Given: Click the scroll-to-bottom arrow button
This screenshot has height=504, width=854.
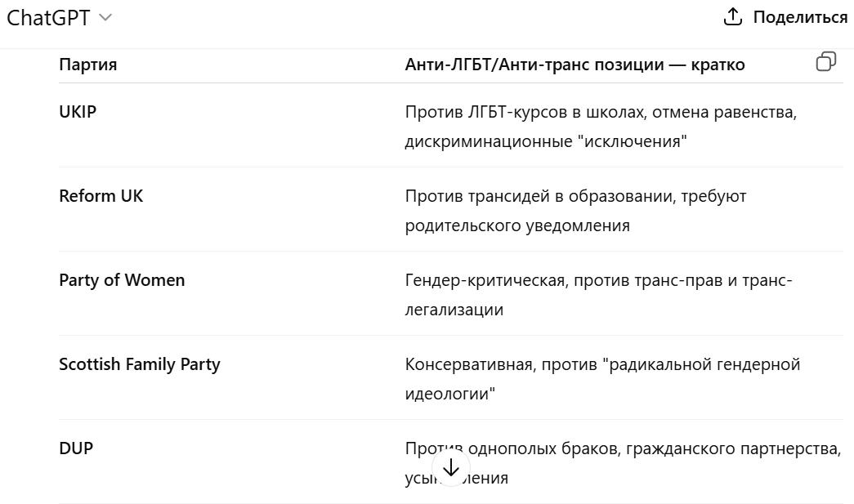Looking at the screenshot, I should click(451, 467).
